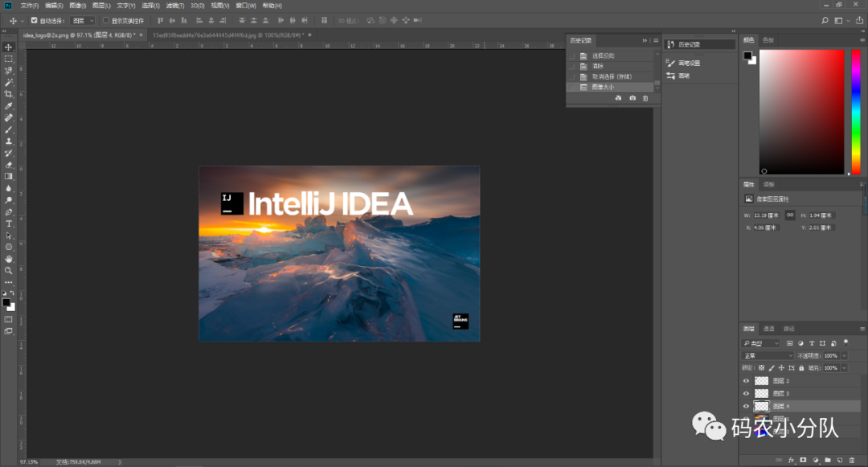The image size is (868, 467).
Task: Hide layer 图层 2 via eye icon
Action: click(x=746, y=381)
